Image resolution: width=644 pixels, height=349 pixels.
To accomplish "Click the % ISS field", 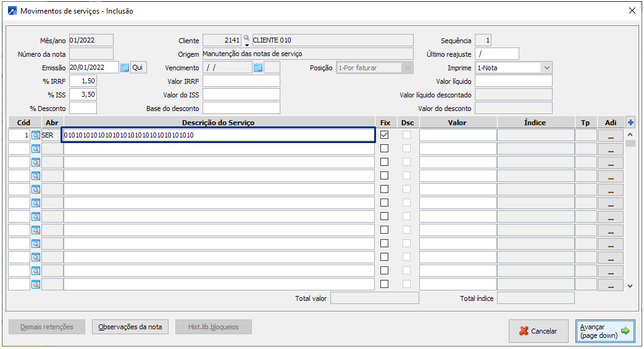I will 83,94.
